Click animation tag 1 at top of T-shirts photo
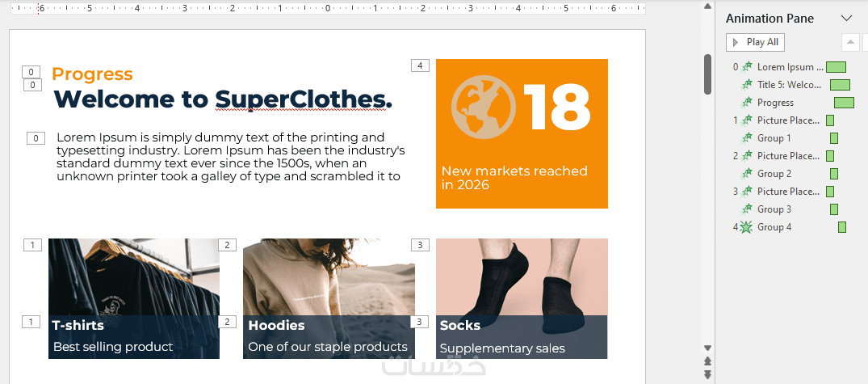 point(32,245)
